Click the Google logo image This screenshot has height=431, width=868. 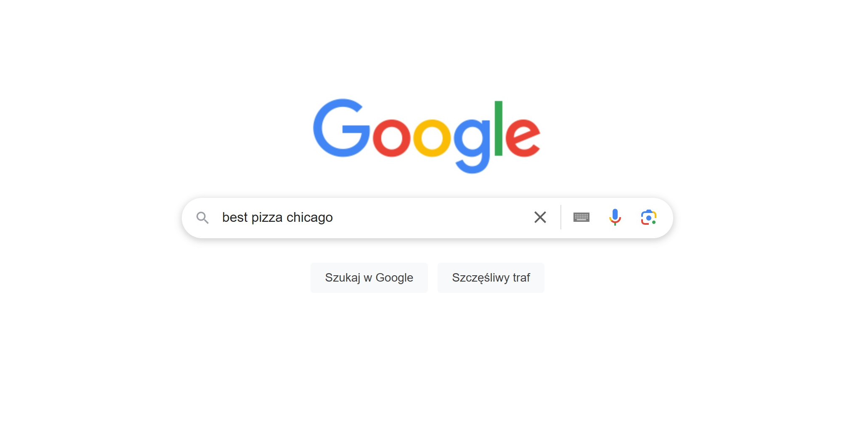click(x=427, y=136)
